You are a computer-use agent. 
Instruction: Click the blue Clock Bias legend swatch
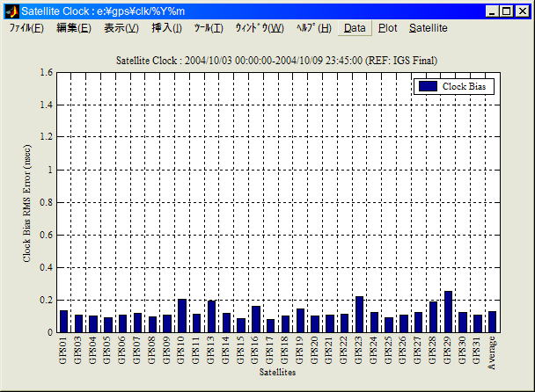428,87
